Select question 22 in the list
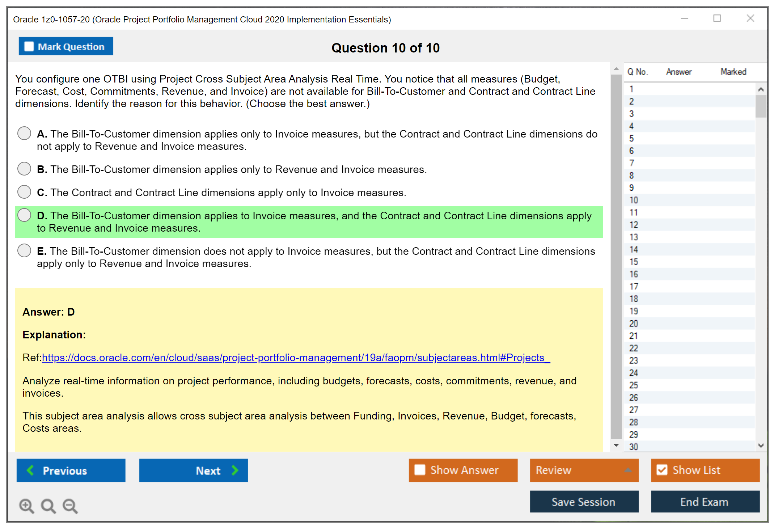The image size is (778, 532). pyautogui.click(x=634, y=348)
